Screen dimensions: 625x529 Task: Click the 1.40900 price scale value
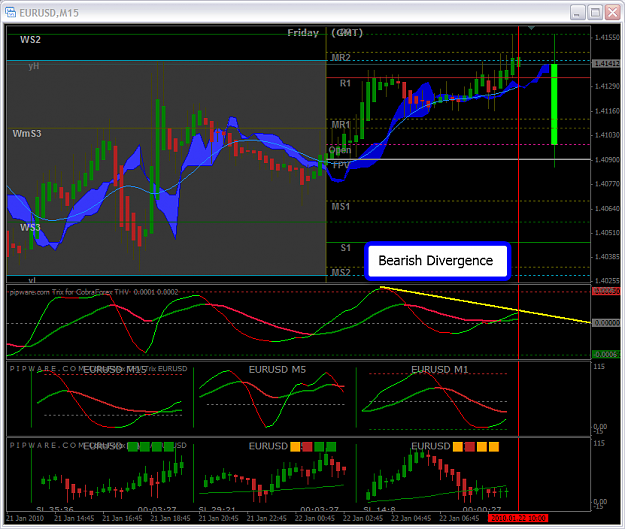pos(607,159)
